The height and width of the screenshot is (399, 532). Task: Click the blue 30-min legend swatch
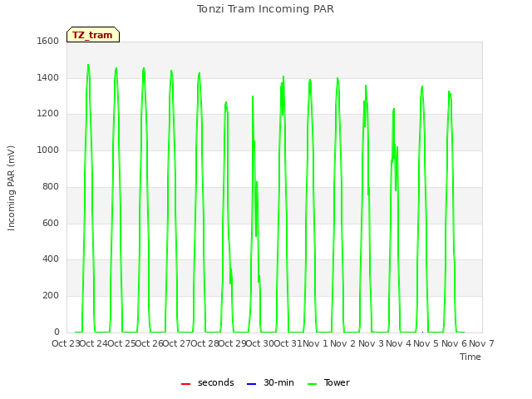coord(251,384)
